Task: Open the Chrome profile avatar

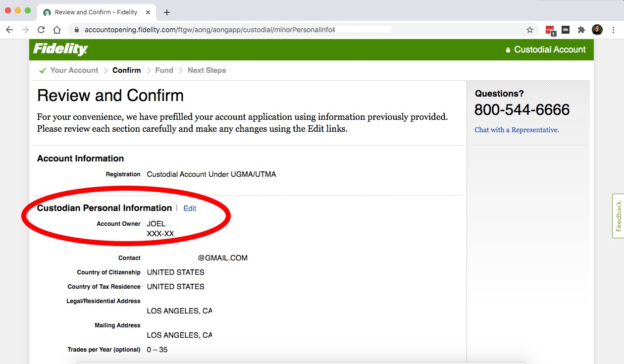Action: pos(597,30)
